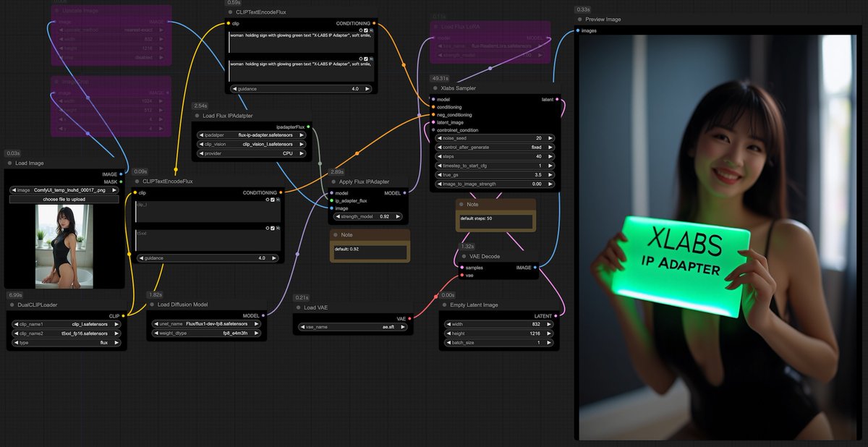Collapse the Load Diffusion Model node dot

tap(153, 305)
